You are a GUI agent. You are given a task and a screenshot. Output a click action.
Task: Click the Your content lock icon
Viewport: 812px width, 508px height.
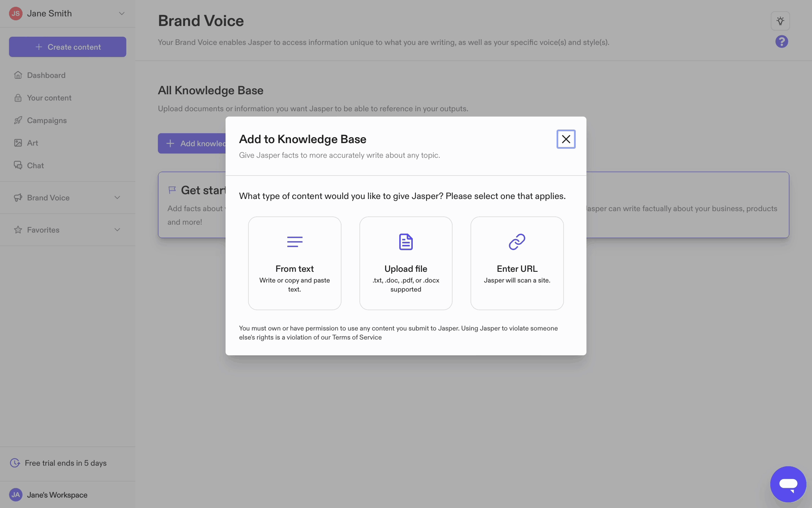click(x=18, y=98)
